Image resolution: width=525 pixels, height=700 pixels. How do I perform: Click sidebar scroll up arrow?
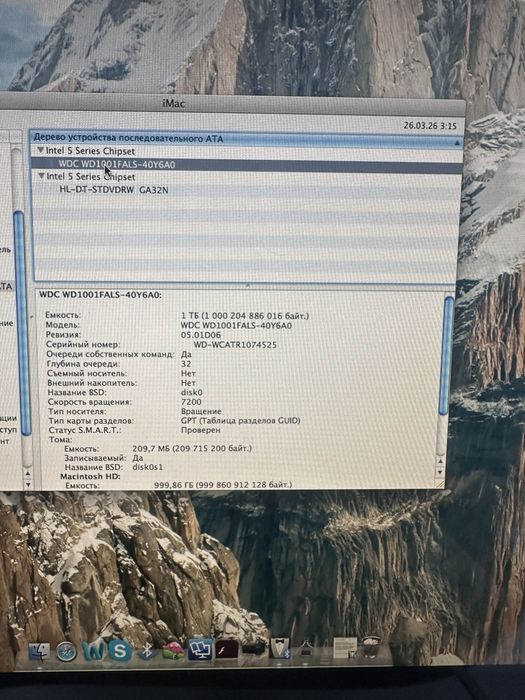[x=28, y=473]
